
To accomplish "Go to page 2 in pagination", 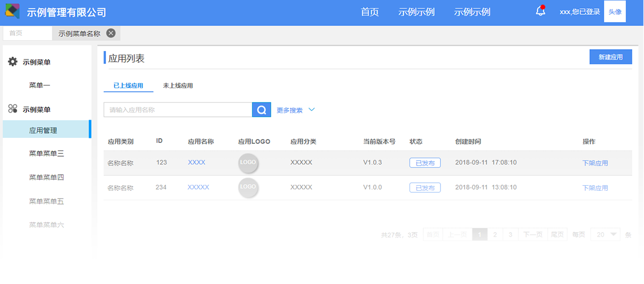I will (x=495, y=234).
